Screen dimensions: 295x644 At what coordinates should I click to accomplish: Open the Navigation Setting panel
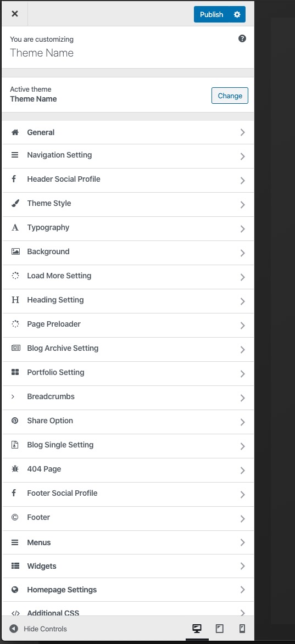128,156
